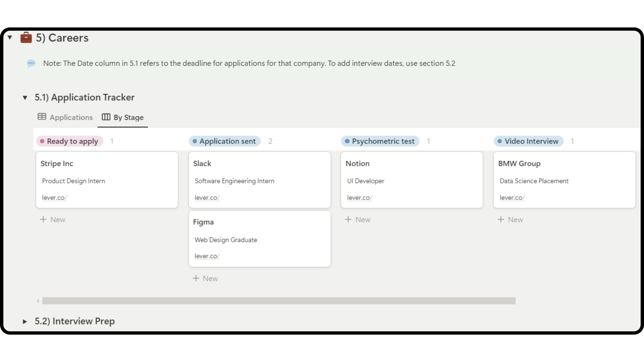Click plus icon under Figma card

click(196, 278)
